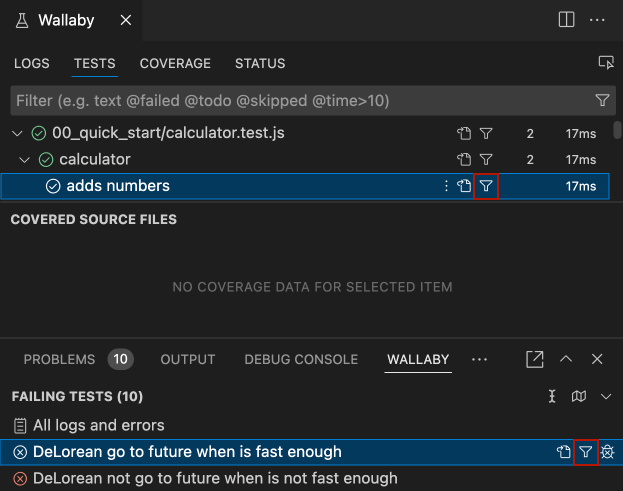Toggle the filter icon on calculator suite row
Screen dimensions: 623x491
tap(486, 160)
